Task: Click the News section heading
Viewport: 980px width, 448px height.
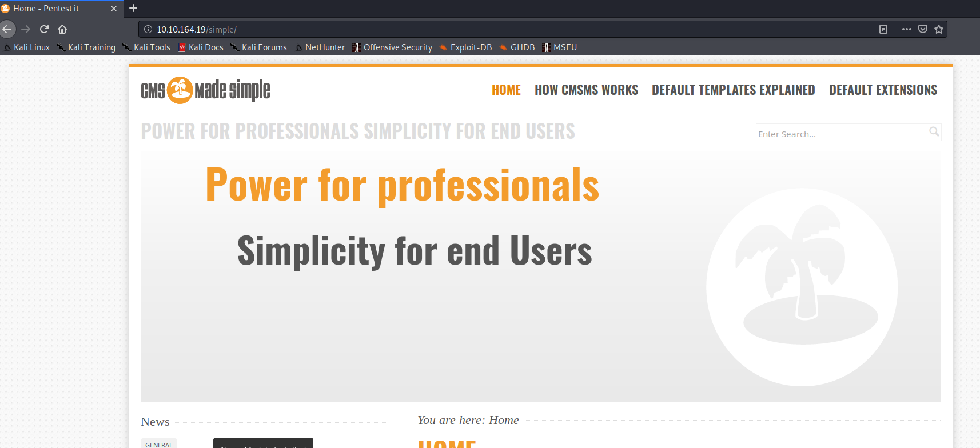Action: tap(155, 422)
